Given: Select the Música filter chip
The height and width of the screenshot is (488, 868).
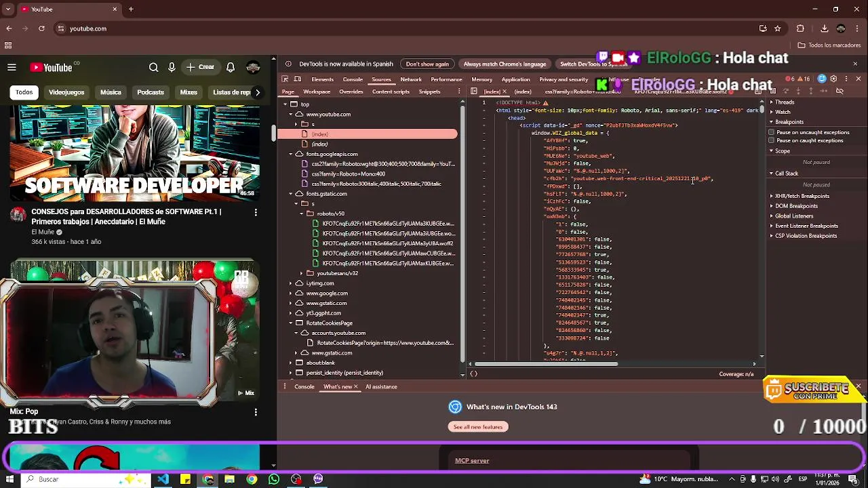Looking at the screenshot, I should 111,92.
